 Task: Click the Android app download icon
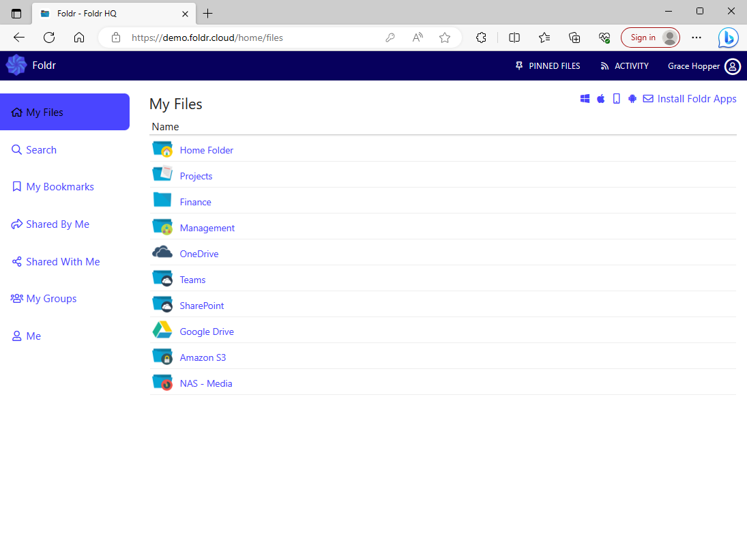click(632, 99)
